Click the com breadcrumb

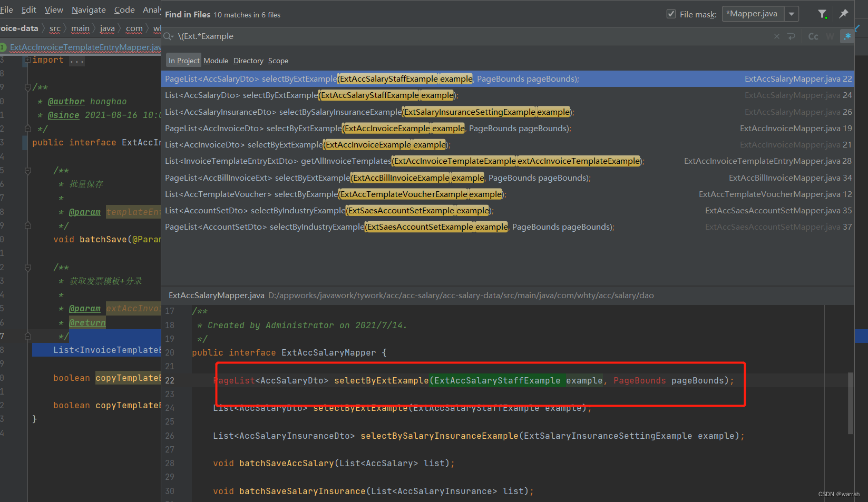click(134, 28)
